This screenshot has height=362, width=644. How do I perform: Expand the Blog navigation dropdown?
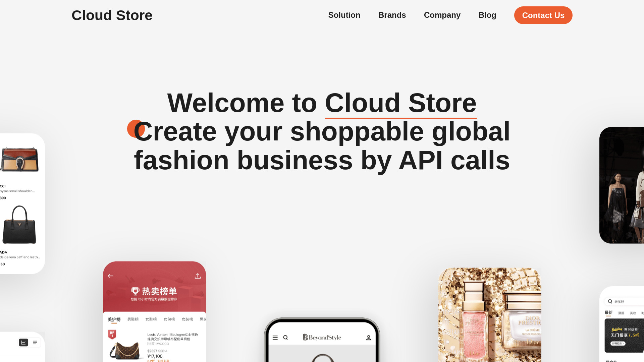point(487,15)
